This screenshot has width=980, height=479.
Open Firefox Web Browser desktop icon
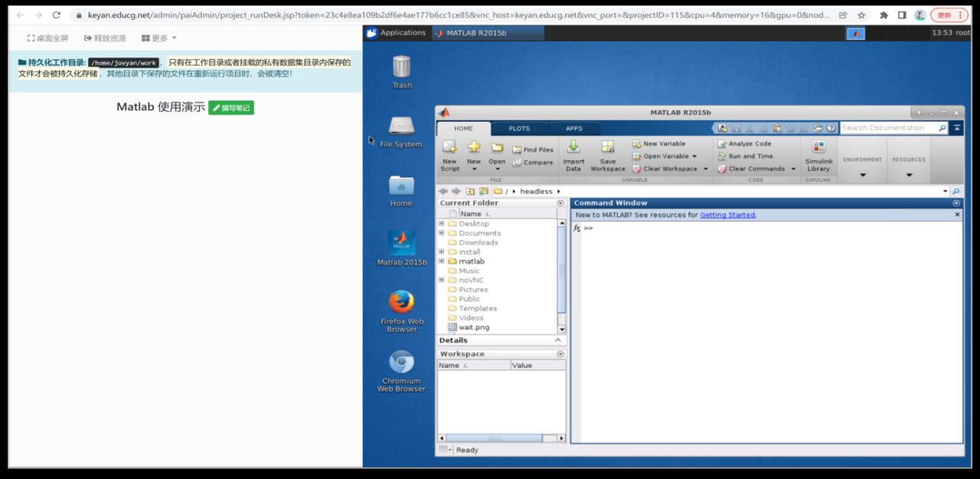click(x=401, y=302)
